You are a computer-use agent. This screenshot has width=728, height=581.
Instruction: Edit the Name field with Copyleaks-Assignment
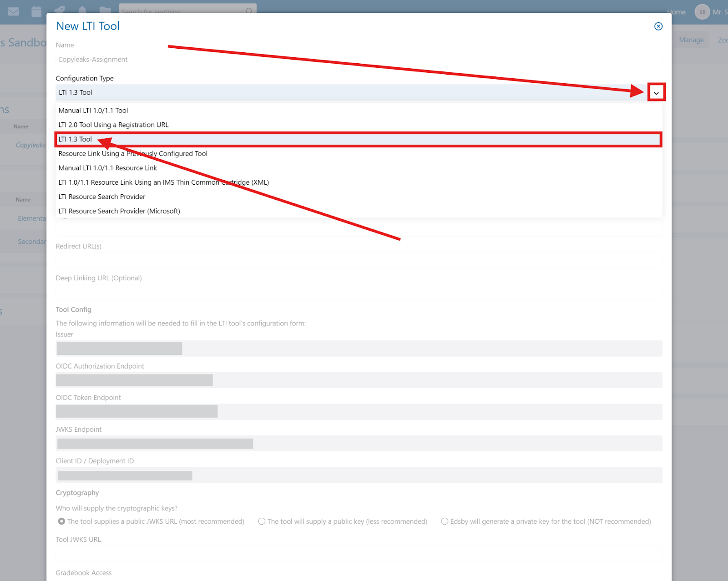359,59
